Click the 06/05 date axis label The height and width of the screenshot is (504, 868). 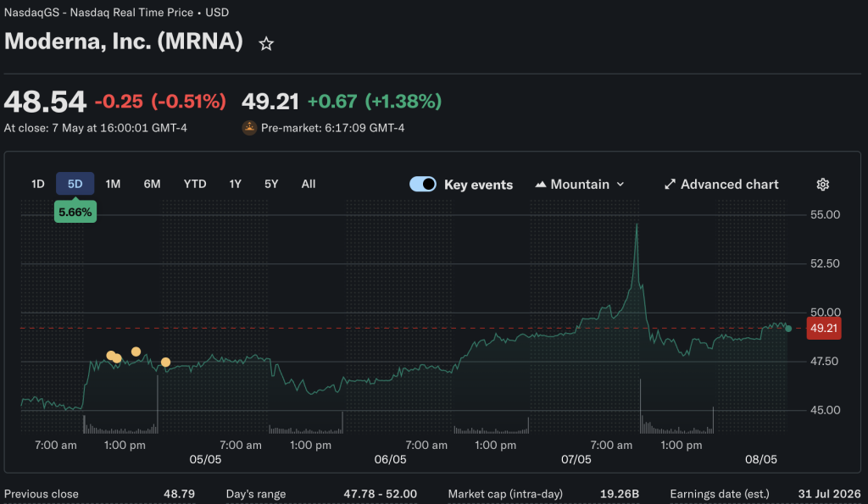coord(390,460)
